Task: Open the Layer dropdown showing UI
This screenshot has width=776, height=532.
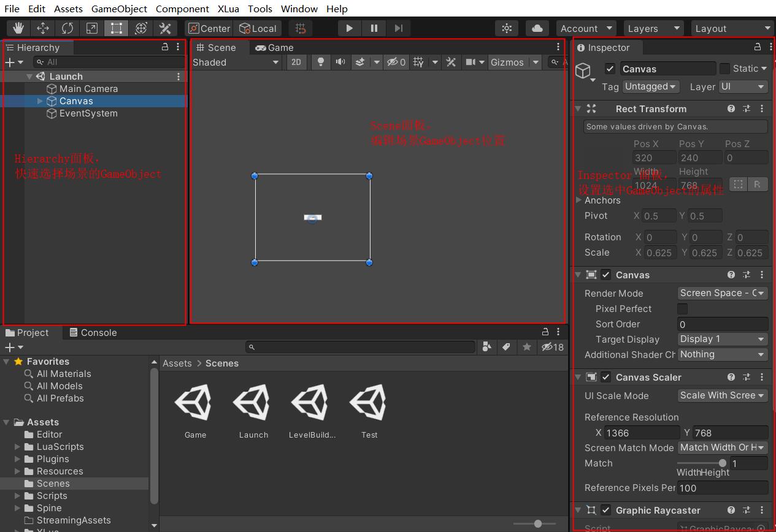Action: point(743,86)
